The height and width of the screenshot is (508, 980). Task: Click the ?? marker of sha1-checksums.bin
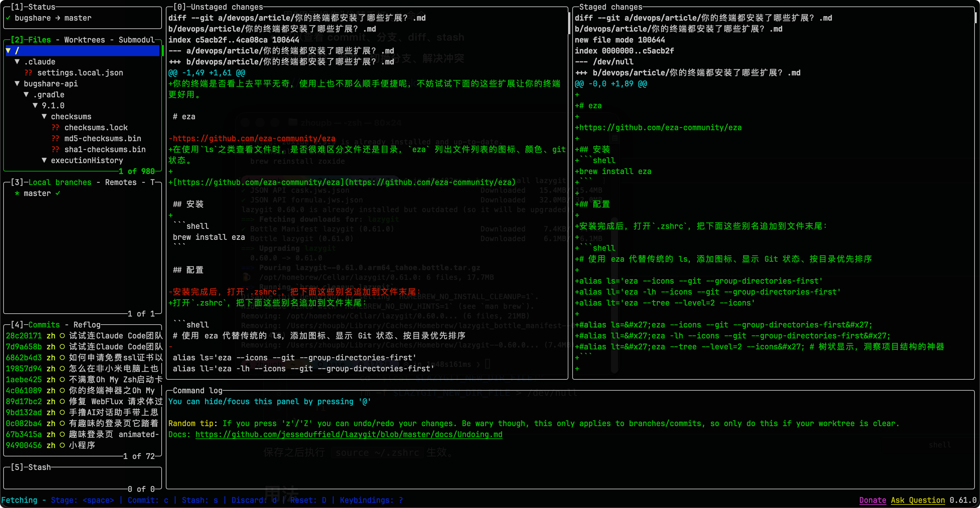tap(55, 150)
